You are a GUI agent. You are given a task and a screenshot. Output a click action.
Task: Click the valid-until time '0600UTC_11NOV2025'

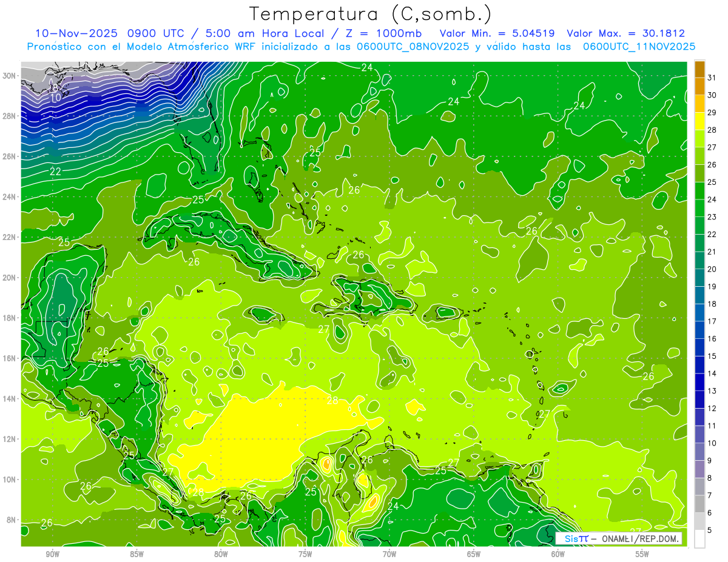(x=639, y=47)
